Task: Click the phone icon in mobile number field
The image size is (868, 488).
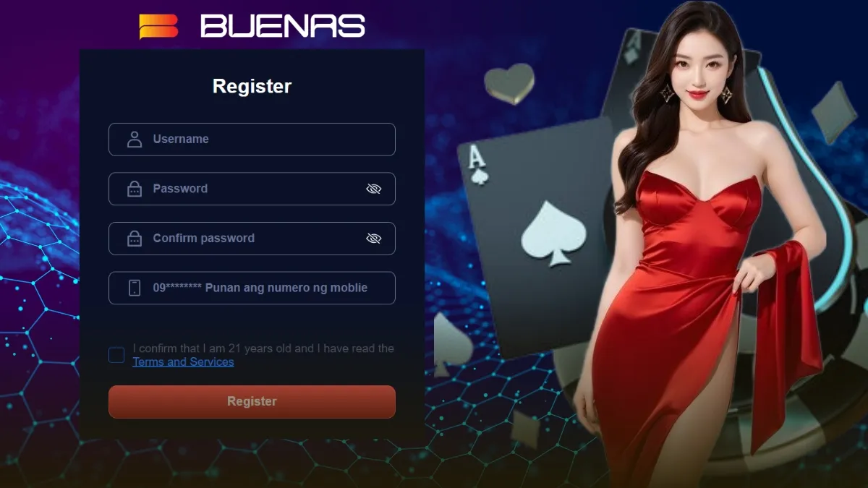Action: (x=135, y=288)
